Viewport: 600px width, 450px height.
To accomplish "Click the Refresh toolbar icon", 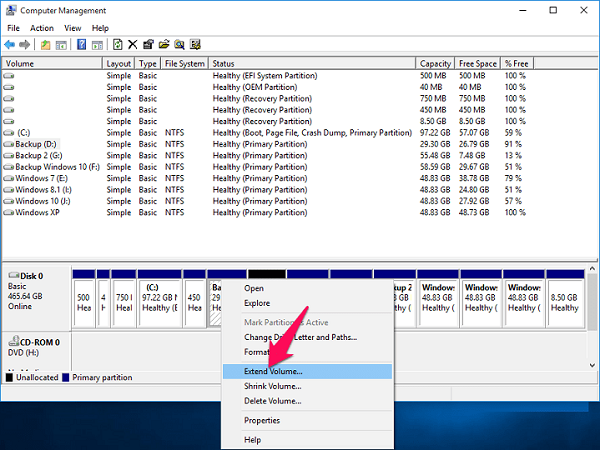I will click(118, 45).
